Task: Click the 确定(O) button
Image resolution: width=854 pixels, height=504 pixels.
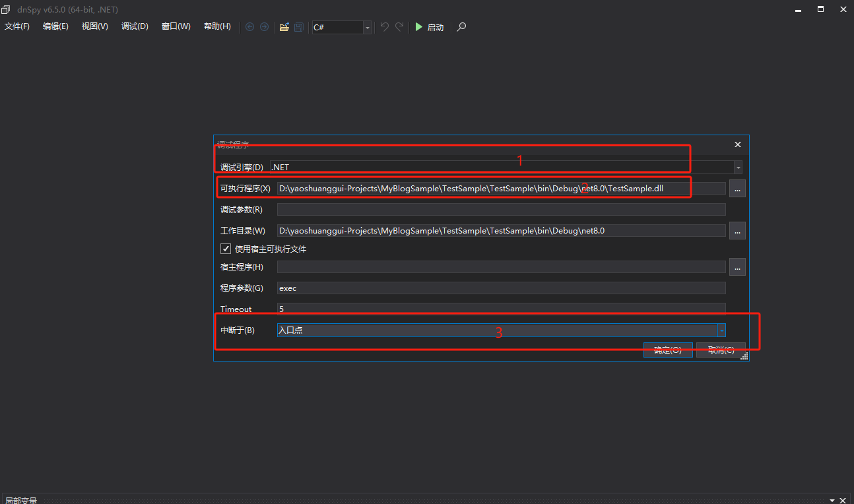Action: coord(668,350)
